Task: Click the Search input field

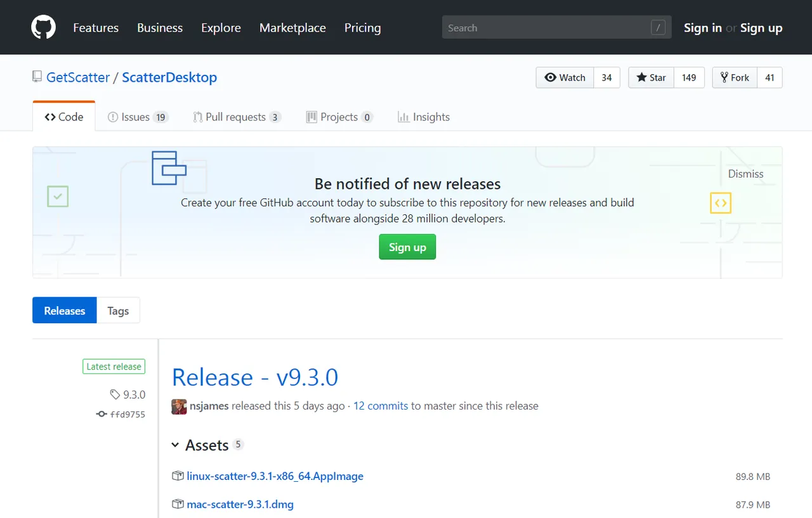Action: [557, 27]
